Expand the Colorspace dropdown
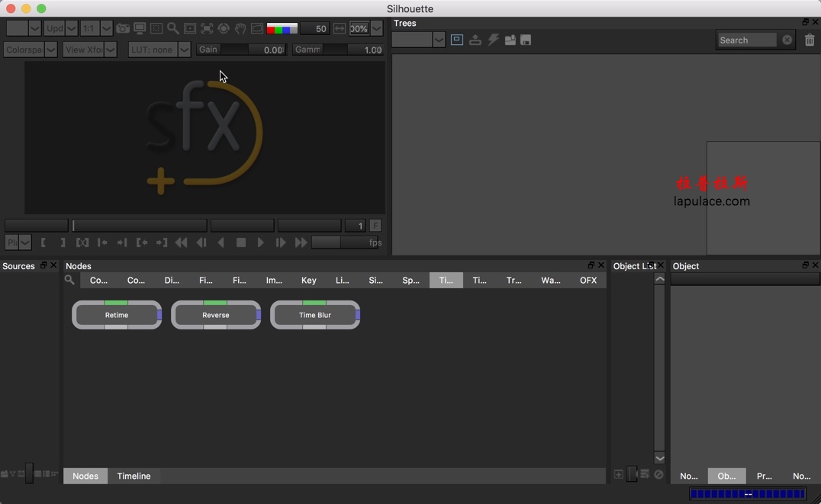 pos(31,50)
